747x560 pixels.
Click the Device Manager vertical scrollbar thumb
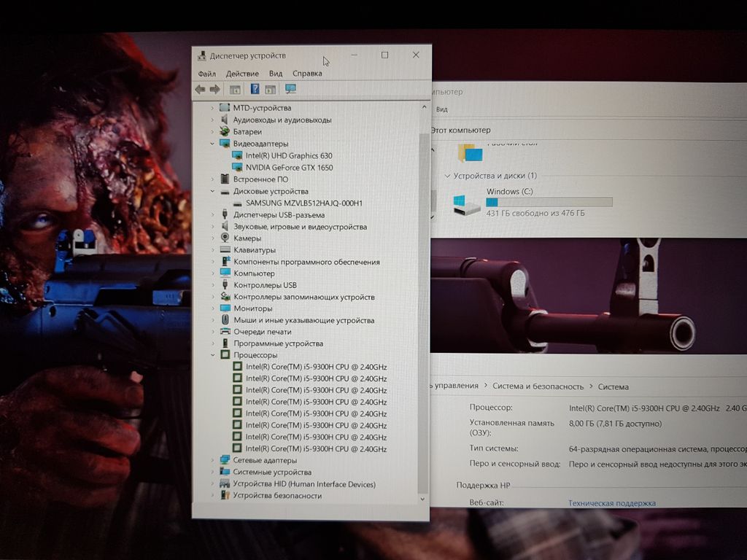pos(423,314)
